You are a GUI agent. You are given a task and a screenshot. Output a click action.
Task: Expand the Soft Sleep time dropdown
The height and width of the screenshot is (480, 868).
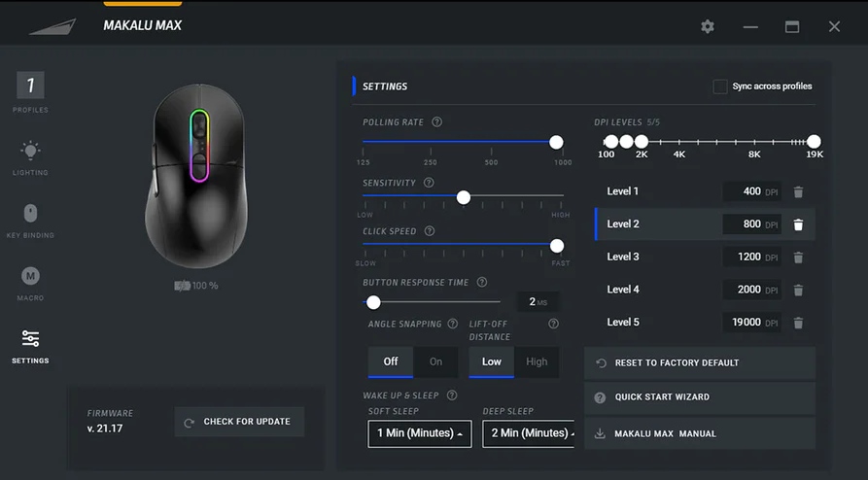[419, 433]
